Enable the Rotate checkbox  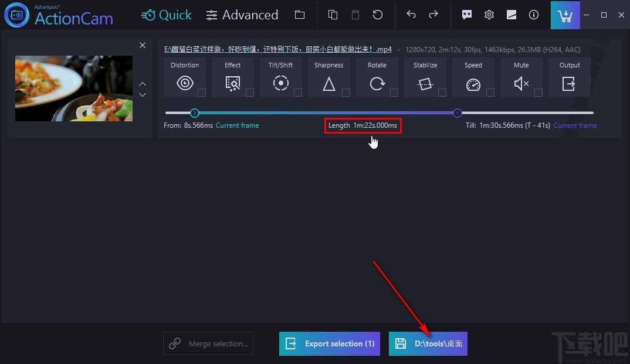394,93
